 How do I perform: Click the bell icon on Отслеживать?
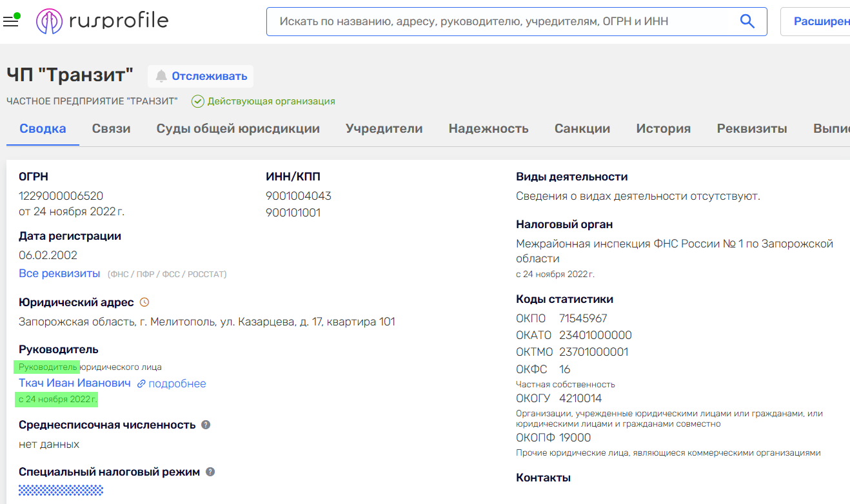[x=161, y=76]
